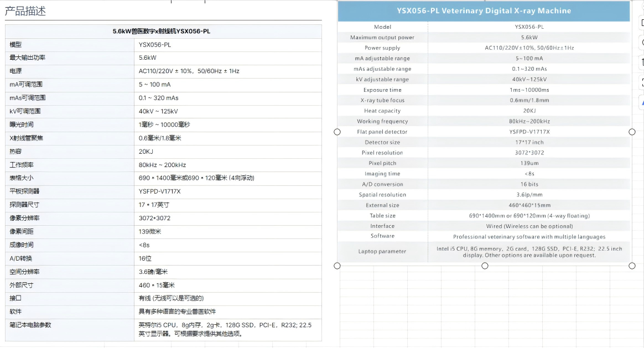The width and height of the screenshot is (644, 348).
Task: Click the 软件 row label
Action: point(15,311)
